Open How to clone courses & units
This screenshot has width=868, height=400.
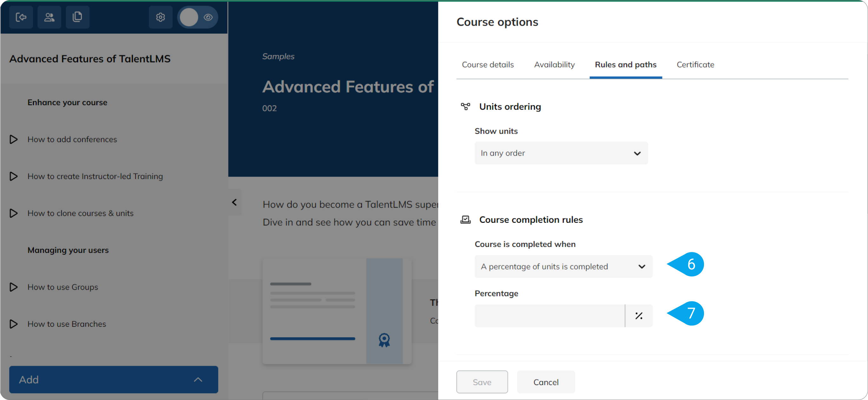click(x=80, y=213)
